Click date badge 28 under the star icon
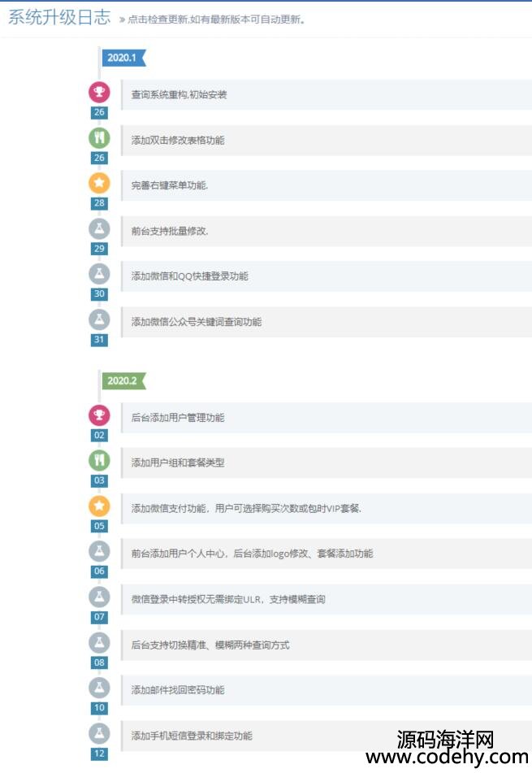Image resolution: width=532 pixels, height=773 pixels. [x=99, y=203]
